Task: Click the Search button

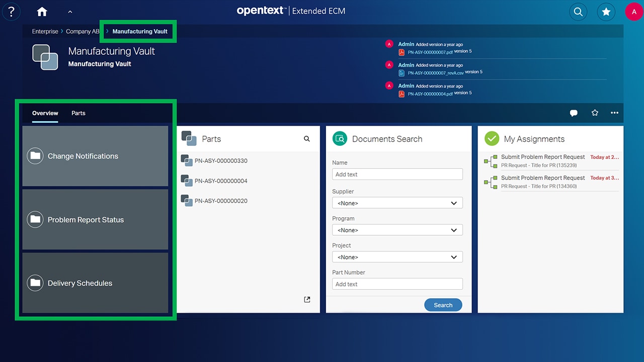Action: 443,305
